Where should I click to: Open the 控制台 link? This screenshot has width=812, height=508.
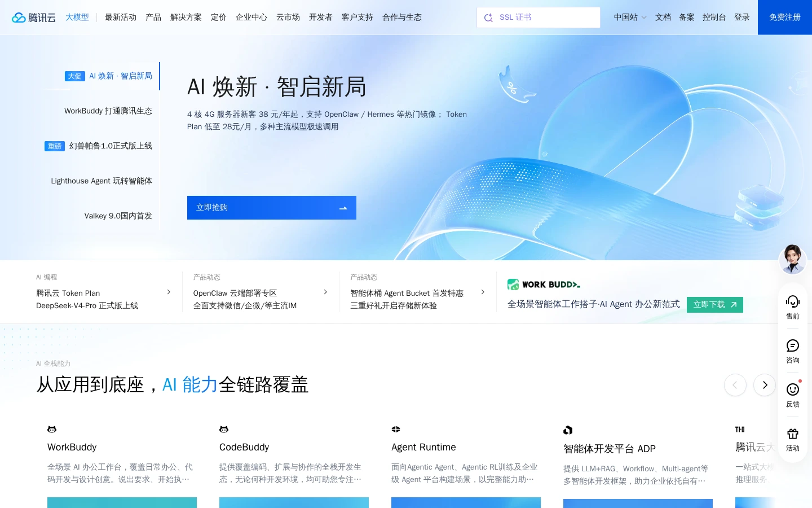click(714, 17)
